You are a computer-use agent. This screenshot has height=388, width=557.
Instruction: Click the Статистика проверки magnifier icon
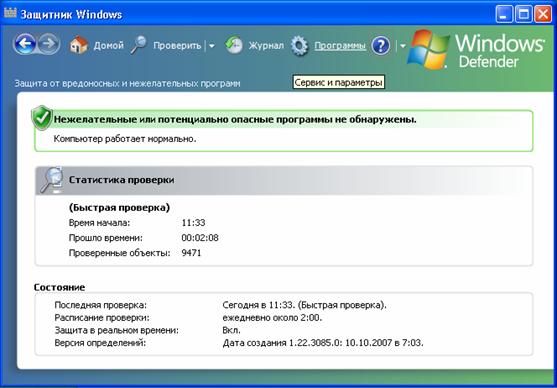point(52,180)
